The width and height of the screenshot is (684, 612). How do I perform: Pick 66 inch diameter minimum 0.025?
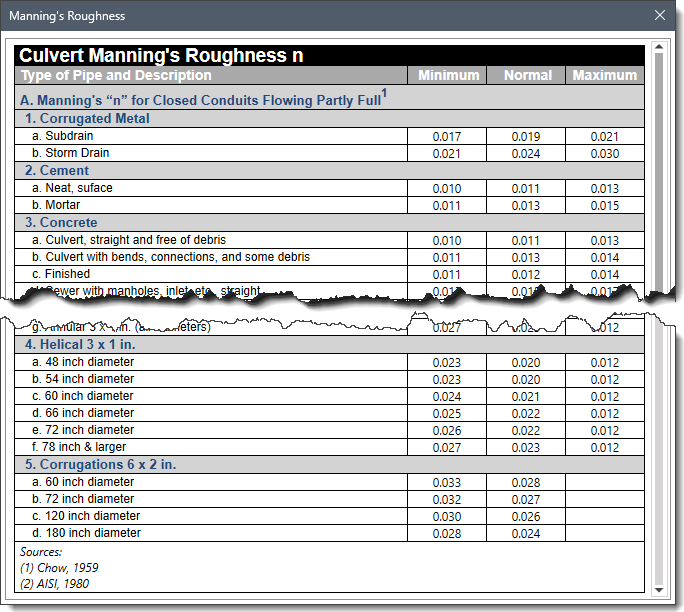click(447, 414)
